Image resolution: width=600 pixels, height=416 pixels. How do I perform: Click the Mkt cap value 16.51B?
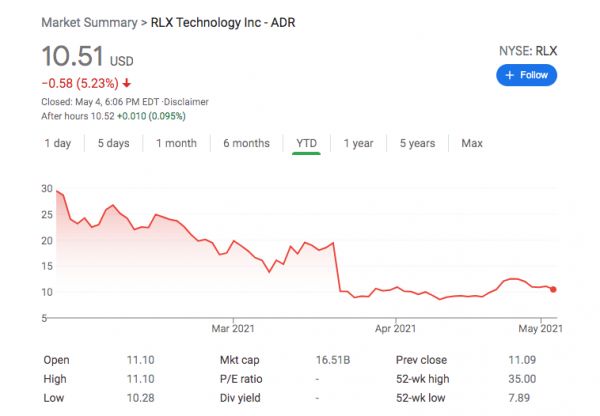click(331, 360)
